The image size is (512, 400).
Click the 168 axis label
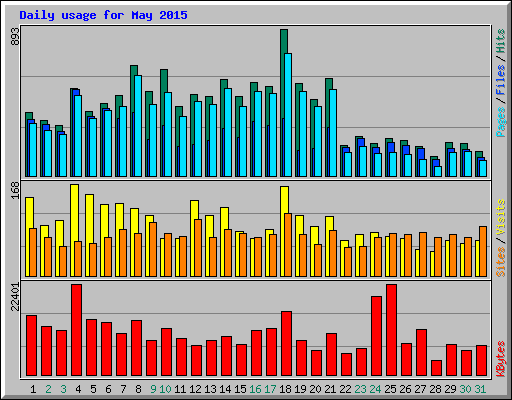click(x=15, y=191)
